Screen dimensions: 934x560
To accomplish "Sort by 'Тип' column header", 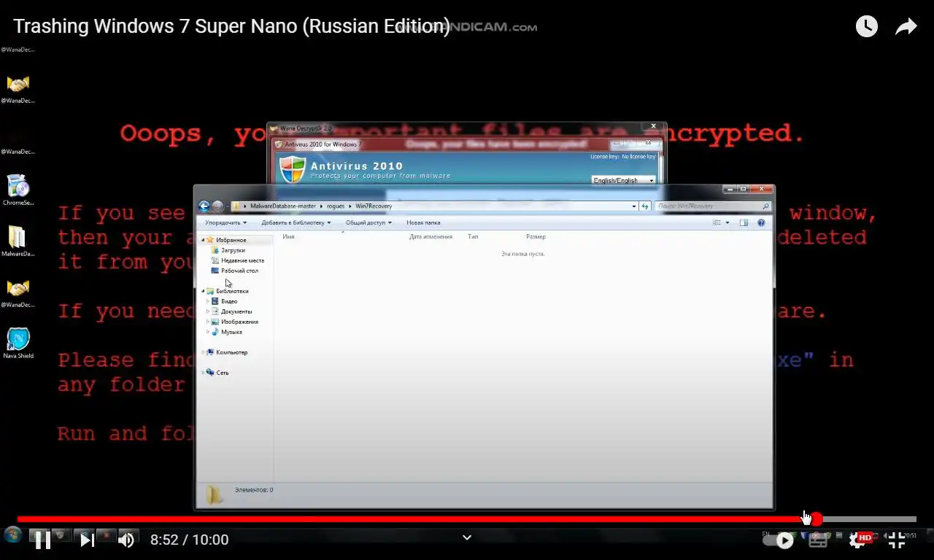I will click(473, 236).
